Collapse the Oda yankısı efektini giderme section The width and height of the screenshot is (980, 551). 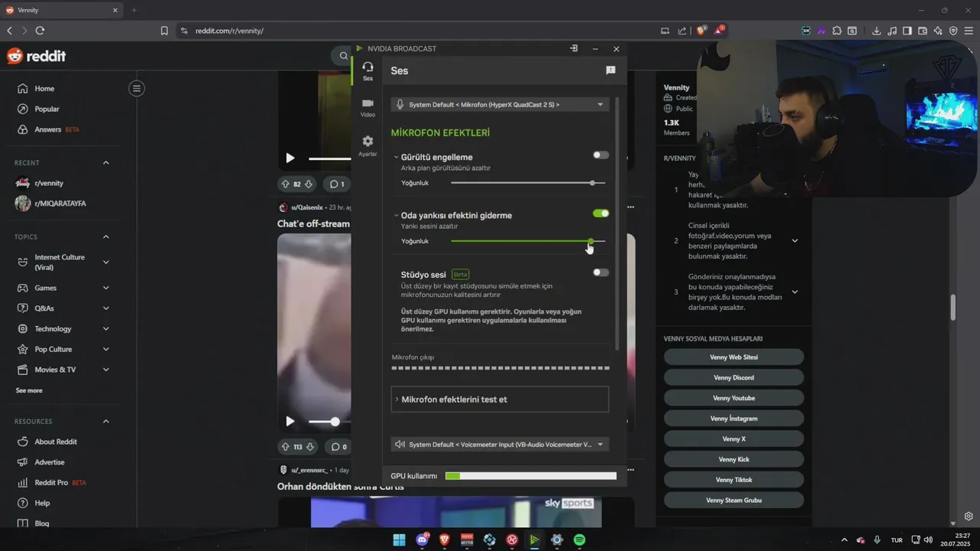[x=396, y=215]
